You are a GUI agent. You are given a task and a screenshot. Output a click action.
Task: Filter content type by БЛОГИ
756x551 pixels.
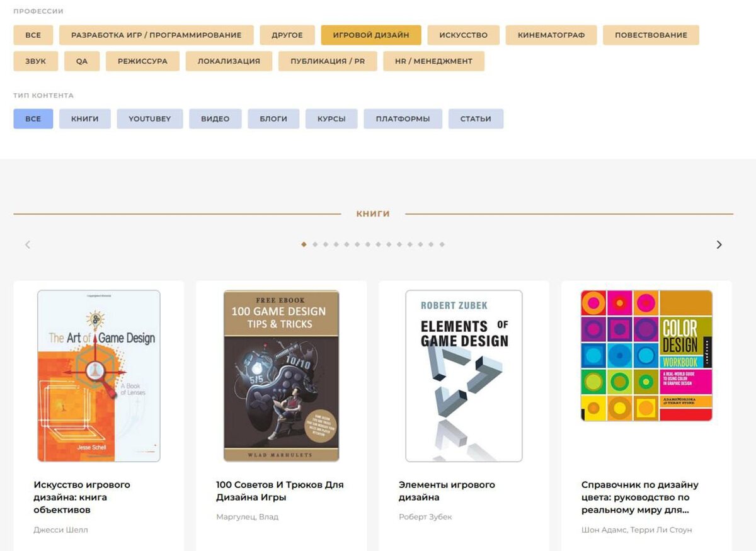pyautogui.click(x=273, y=119)
